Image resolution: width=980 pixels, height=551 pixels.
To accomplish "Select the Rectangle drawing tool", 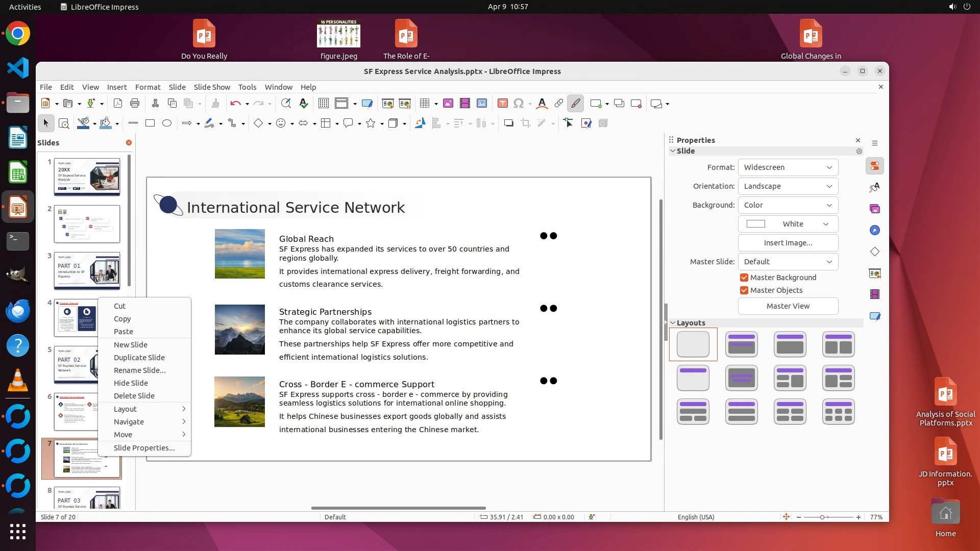I will click(x=150, y=123).
